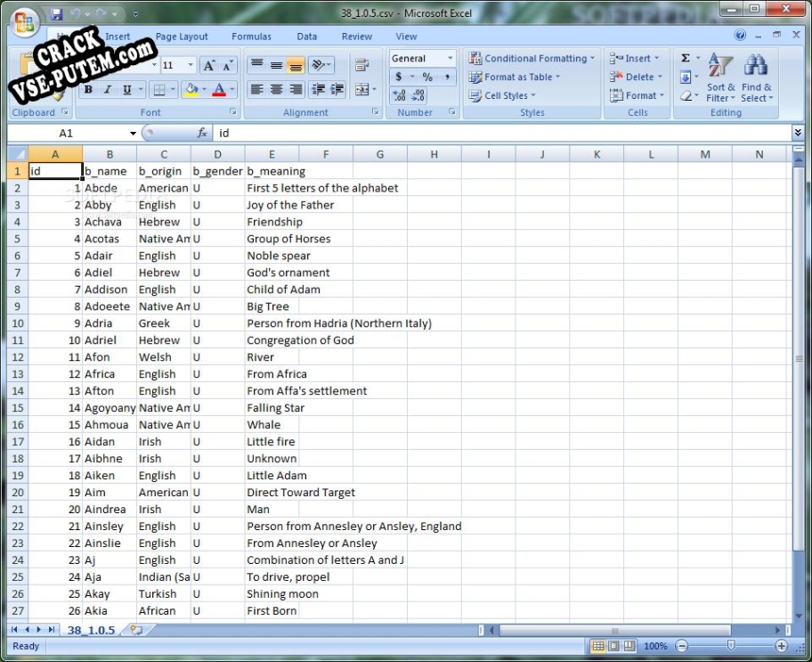Click the Zoom In plus button
812x662 pixels.
782,646
